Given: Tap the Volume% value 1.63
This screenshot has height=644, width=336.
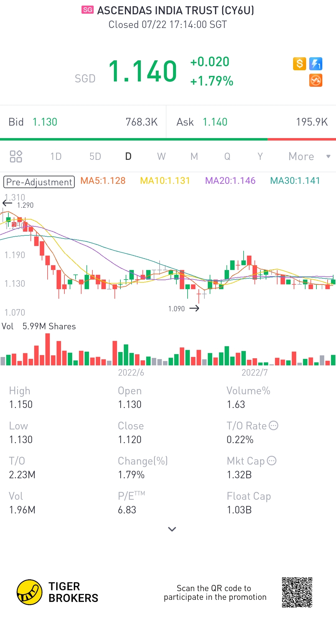Looking at the screenshot, I should tap(236, 405).
